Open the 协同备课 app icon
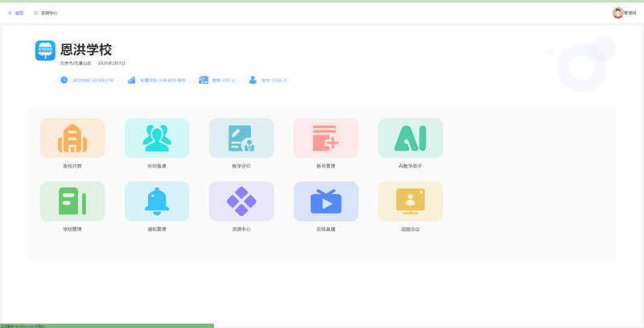This screenshot has width=644, height=328. tap(157, 138)
